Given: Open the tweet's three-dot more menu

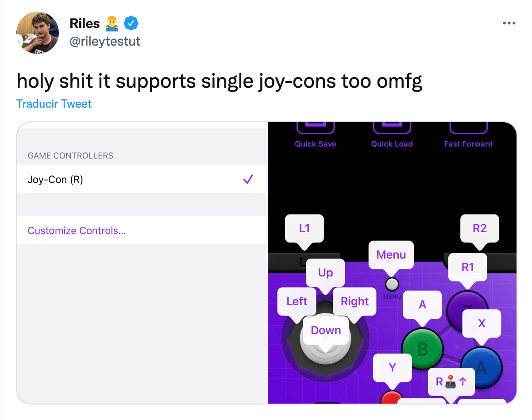Looking at the screenshot, I should pos(509,23).
